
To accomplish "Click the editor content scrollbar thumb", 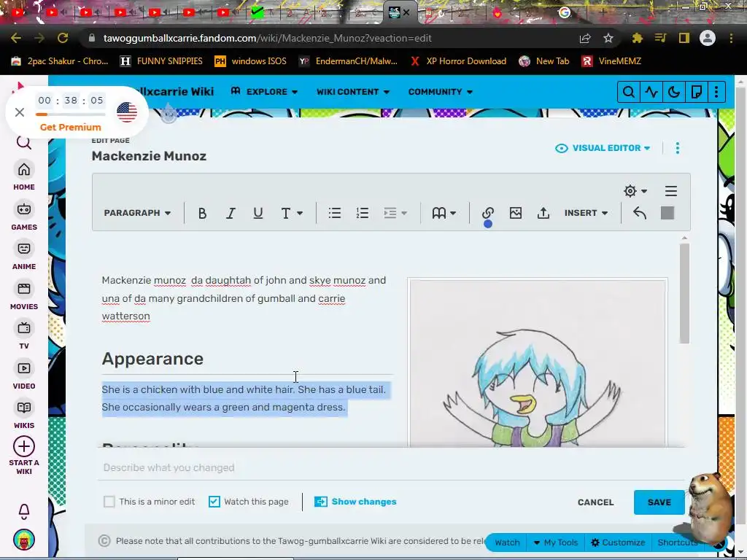I will 684,293.
